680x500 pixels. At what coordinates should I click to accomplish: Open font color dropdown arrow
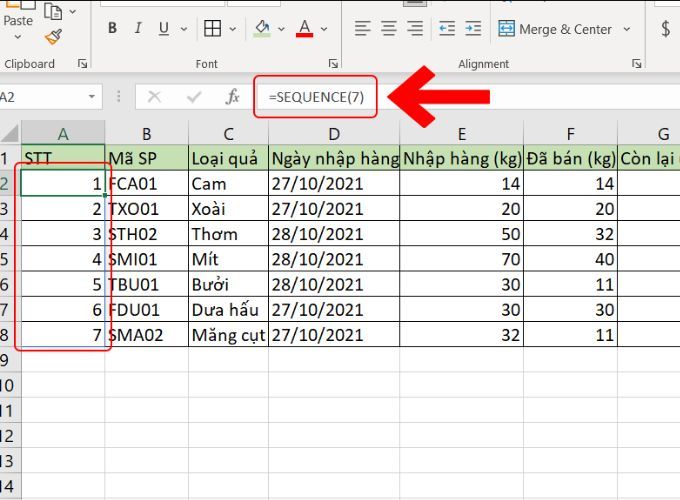coord(324,29)
